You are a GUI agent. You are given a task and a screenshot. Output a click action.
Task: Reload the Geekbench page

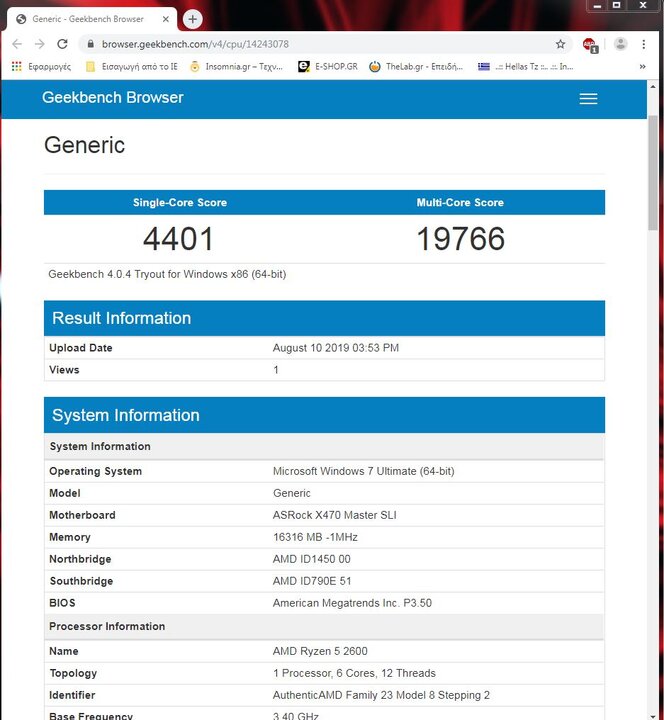pos(62,44)
